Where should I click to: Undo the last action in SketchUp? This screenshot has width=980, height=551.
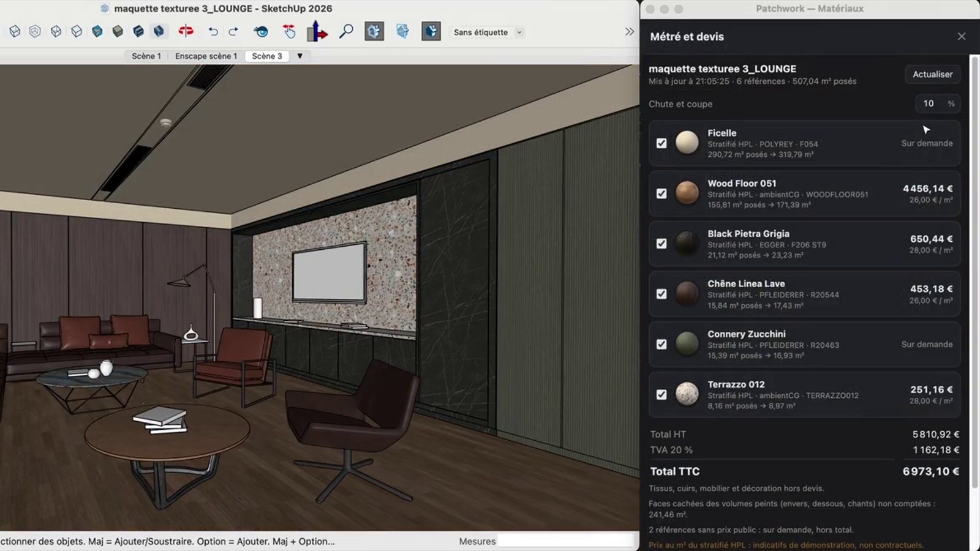point(213,31)
